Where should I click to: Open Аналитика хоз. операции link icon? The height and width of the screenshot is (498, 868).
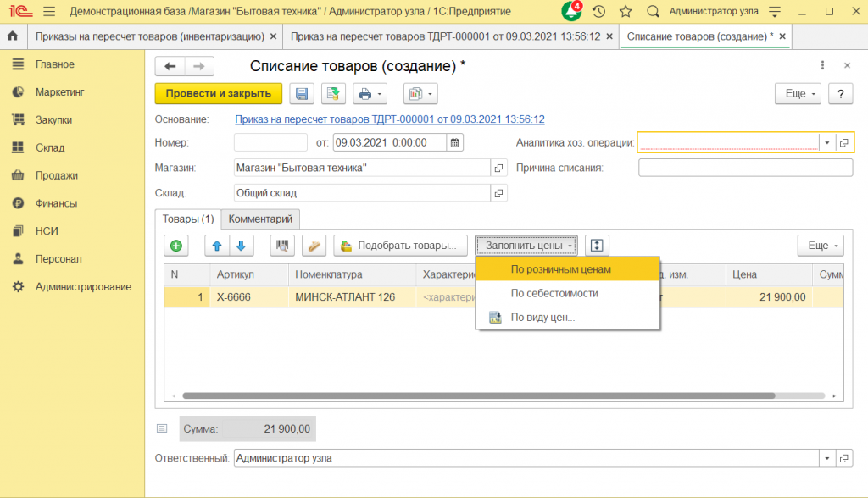click(843, 143)
